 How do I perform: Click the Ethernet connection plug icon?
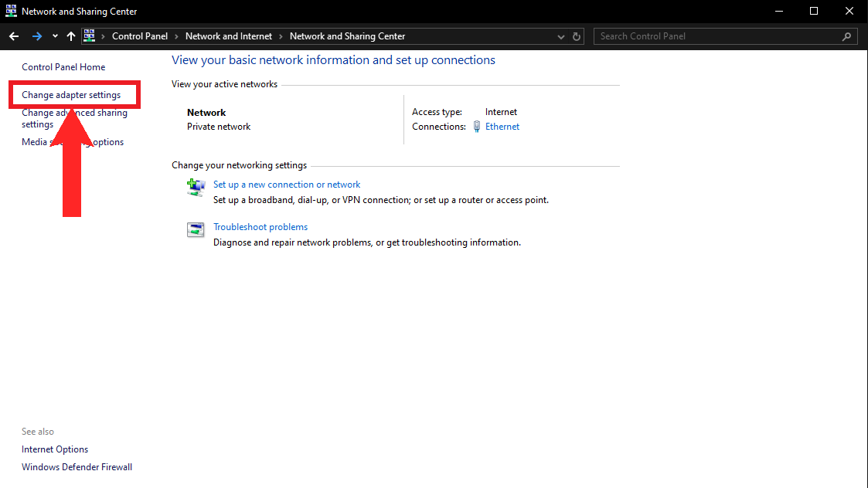(477, 127)
